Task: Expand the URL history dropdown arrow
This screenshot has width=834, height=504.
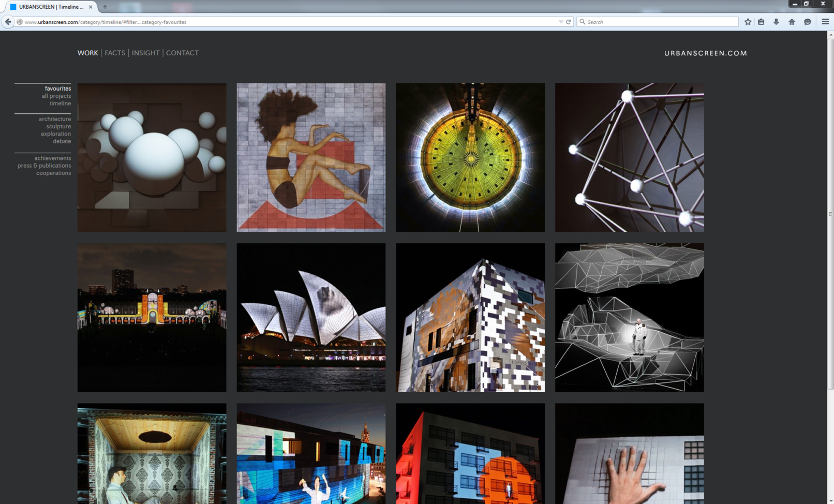Action: click(561, 22)
